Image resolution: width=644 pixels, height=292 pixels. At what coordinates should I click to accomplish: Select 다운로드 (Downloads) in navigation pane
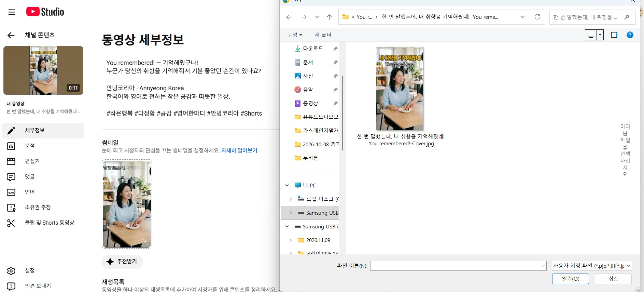pyautogui.click(x=312, y=49)
